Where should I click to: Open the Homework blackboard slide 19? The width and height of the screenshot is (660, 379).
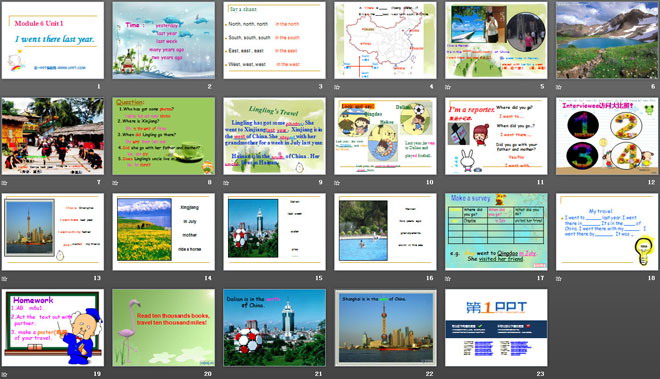(x=53, y=327)
